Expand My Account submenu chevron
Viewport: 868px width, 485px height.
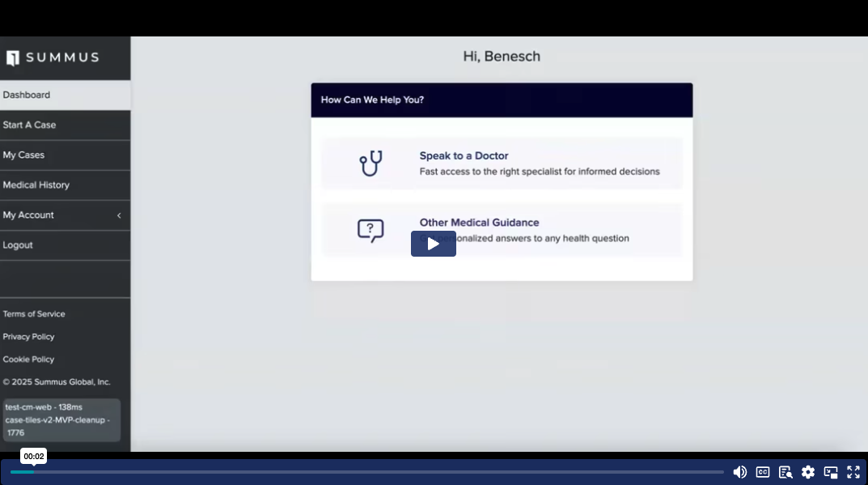[119, 215]
